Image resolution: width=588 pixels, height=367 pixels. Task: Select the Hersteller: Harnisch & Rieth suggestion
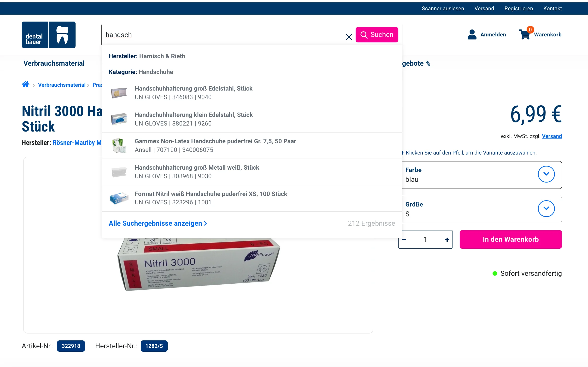pos(252,56)
